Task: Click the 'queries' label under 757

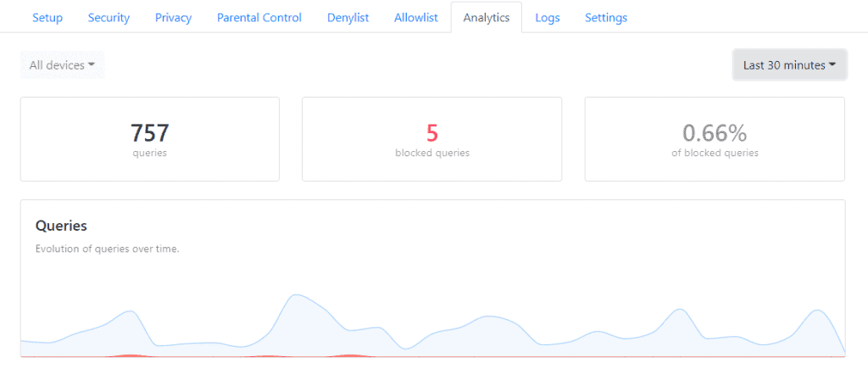Action: [x=149, y=153]
